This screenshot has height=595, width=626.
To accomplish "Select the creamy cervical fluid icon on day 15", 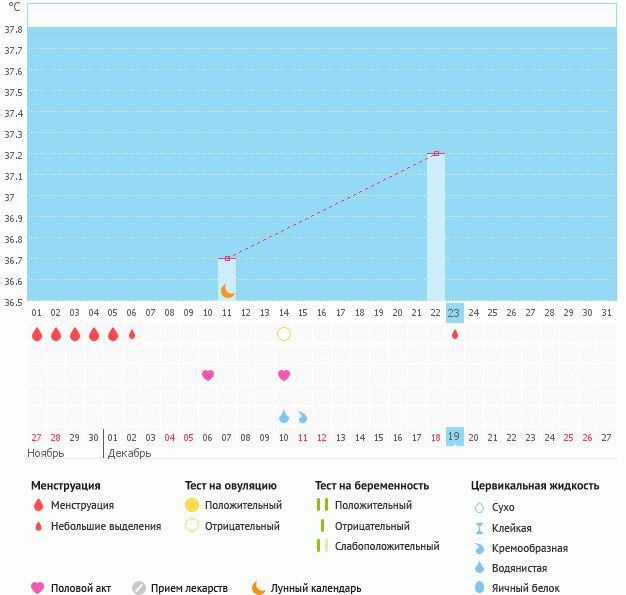I will [302, 416].
